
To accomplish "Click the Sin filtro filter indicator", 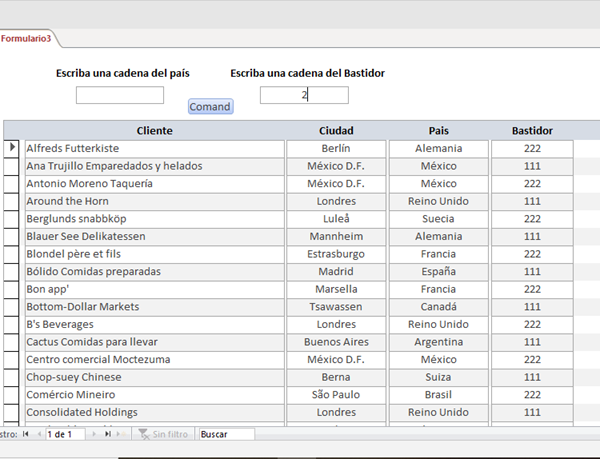I will pos(163,434).
